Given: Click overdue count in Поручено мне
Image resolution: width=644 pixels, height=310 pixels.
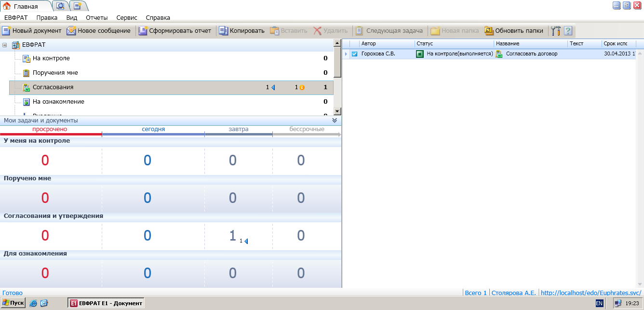Looking at the screenshot, I should tap(45, 198).
